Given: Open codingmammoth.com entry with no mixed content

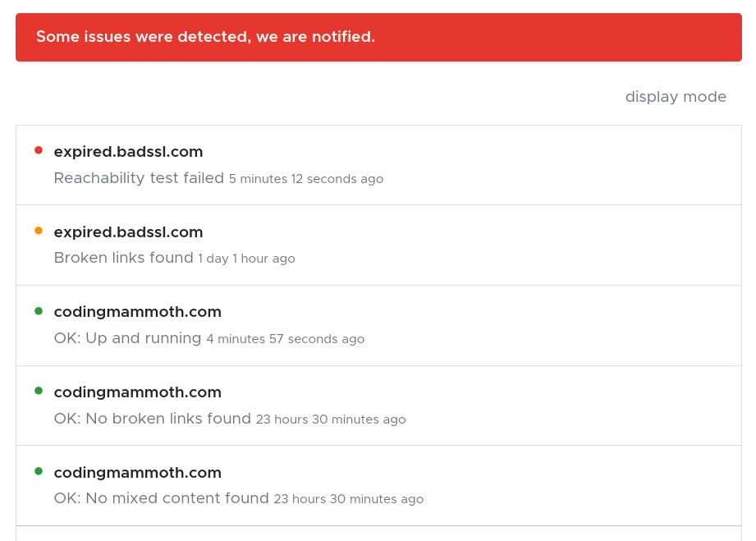Looking at the screenshot, I should [137, 473].
